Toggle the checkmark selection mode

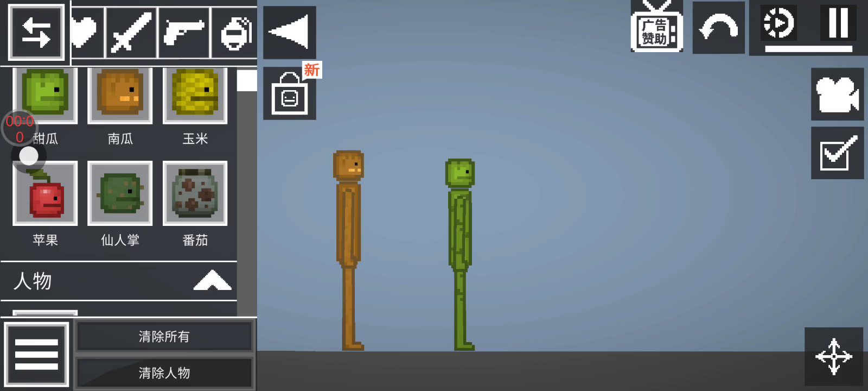837,153
